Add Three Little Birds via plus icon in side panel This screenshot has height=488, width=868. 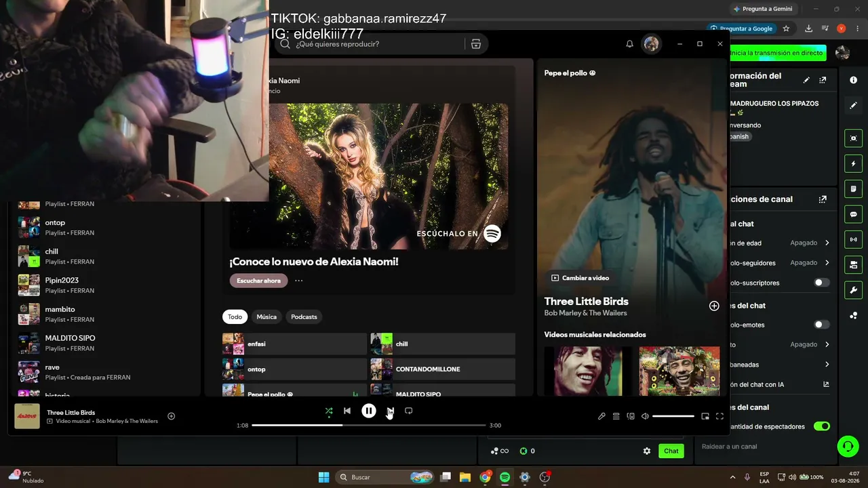[x=714, y=306]
